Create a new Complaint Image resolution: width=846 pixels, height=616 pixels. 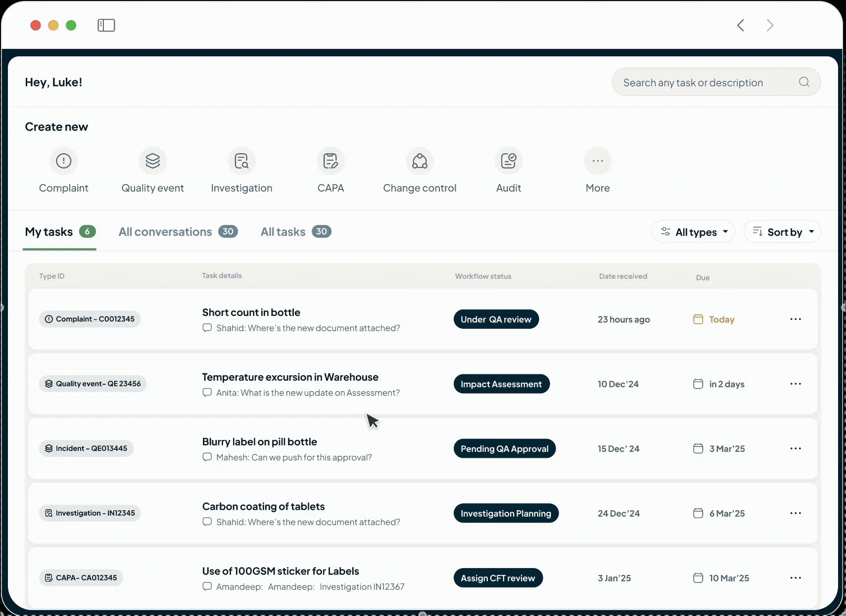[x=63, y=161]
